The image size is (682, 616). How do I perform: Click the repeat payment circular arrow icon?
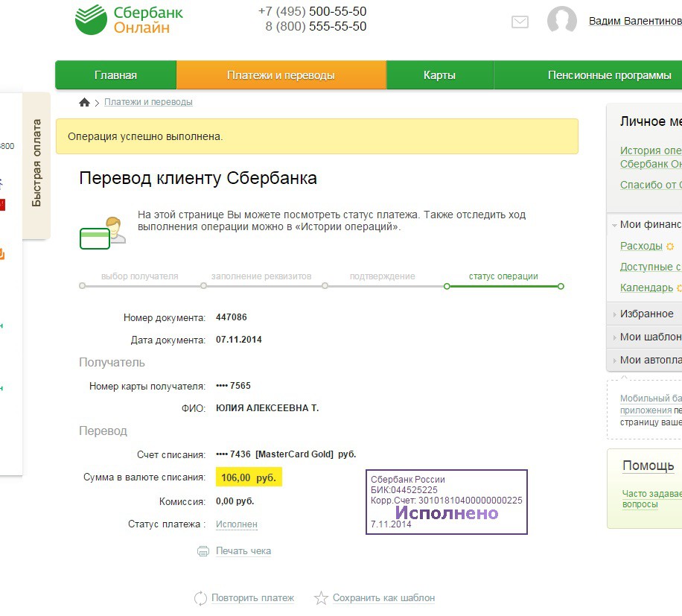(200, 598)
